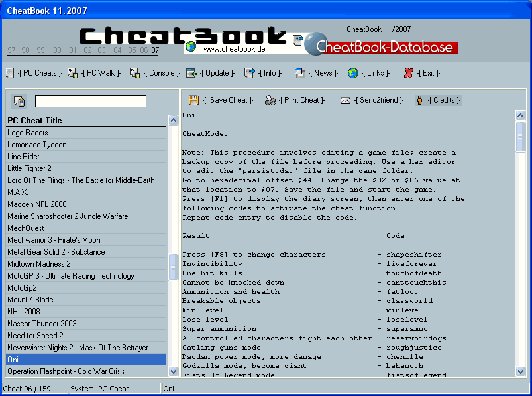Select Need for Speed 2 in the list
The height and width of the screenshot is (396, 532).
(x=86, y=336)
